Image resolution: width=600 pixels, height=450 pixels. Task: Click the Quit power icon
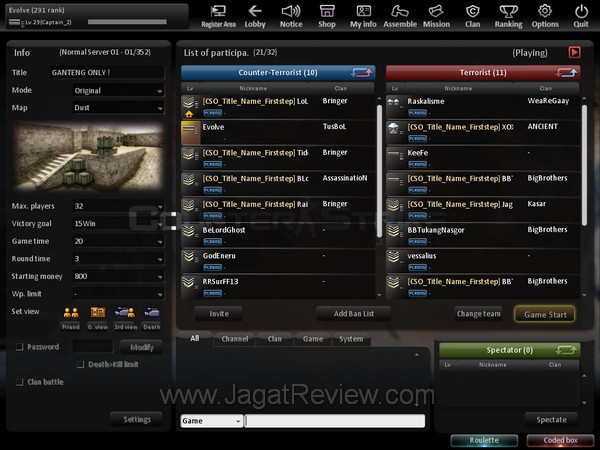pos(581,16)
